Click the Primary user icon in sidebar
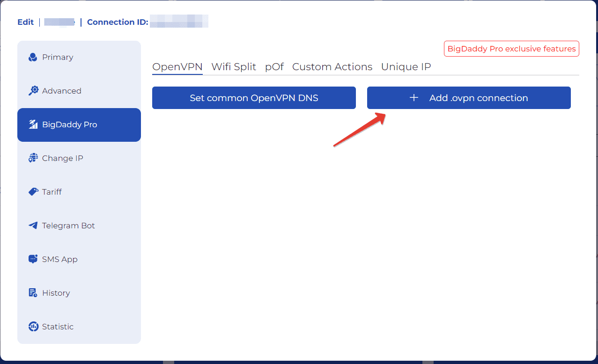 33,58
